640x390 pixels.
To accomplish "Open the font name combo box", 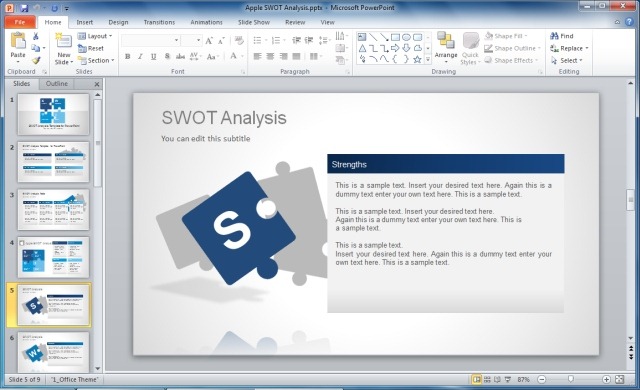I will (151, 40).
